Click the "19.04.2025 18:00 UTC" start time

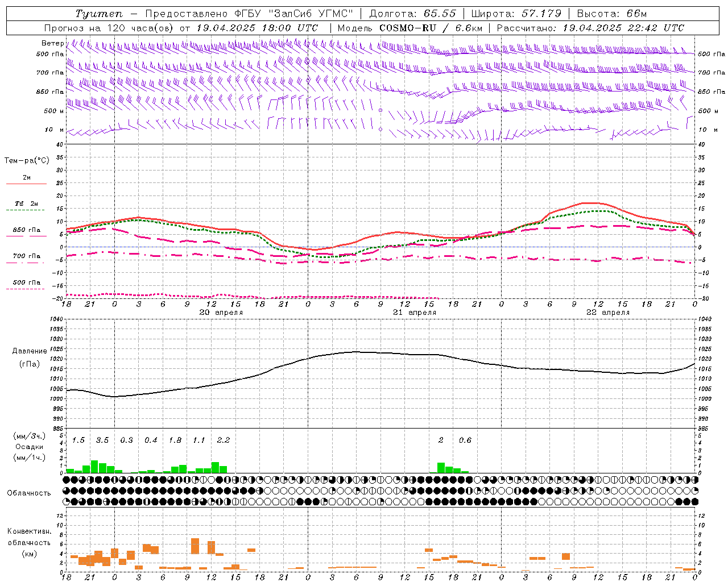pos(257,28)
